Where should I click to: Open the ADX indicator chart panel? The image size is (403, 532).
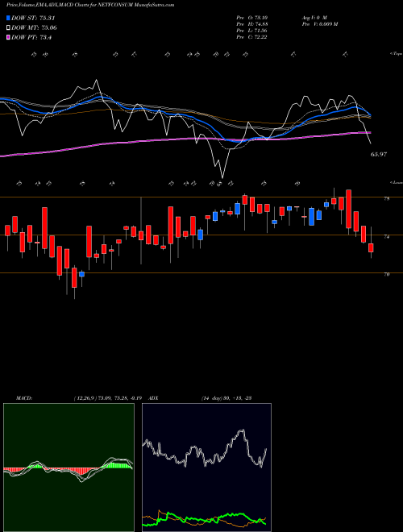206,468
